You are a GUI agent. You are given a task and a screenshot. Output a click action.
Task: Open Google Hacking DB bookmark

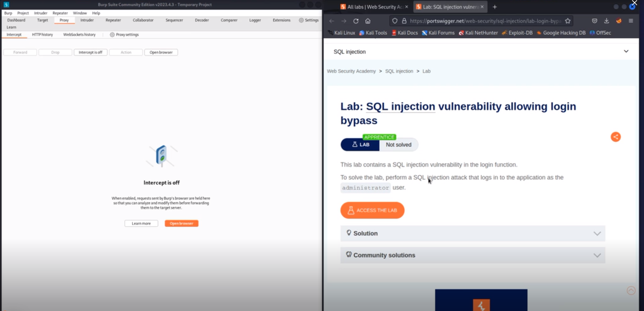561,33
